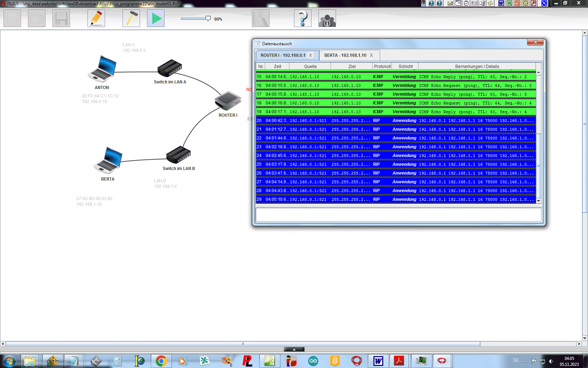This screenshot has width=588, height=368.
Task: Select RIP packet row 29 at 04:05:10
Action: click(396, 199)
